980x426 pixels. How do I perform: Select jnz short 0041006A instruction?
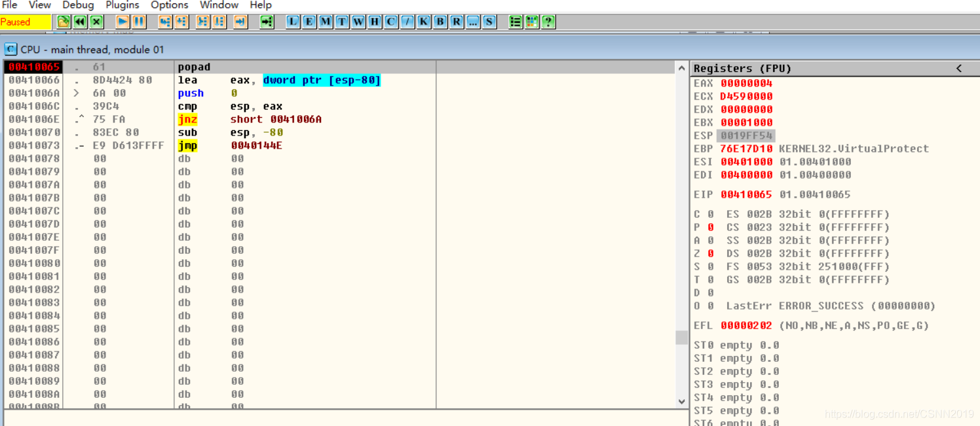340,119
